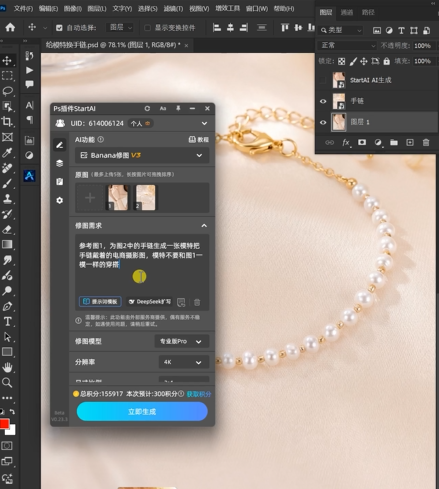Click the 立即生成 button

point(142,411)
